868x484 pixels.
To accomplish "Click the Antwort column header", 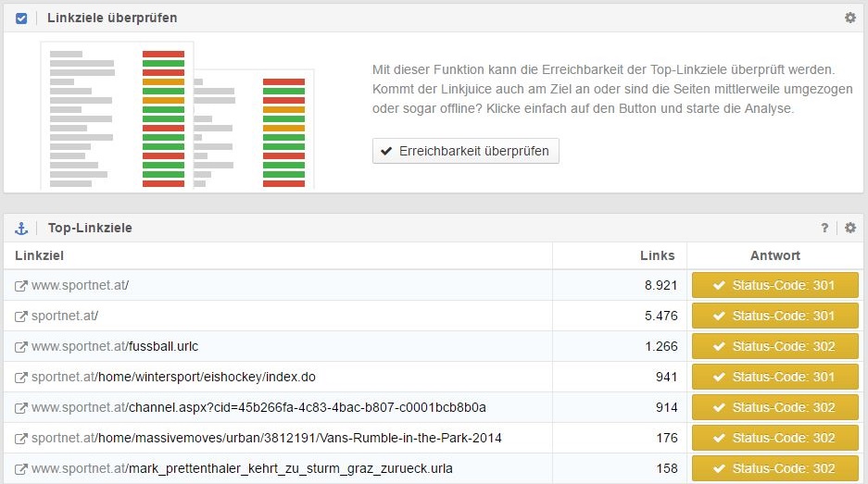I will tap(774, 255).
